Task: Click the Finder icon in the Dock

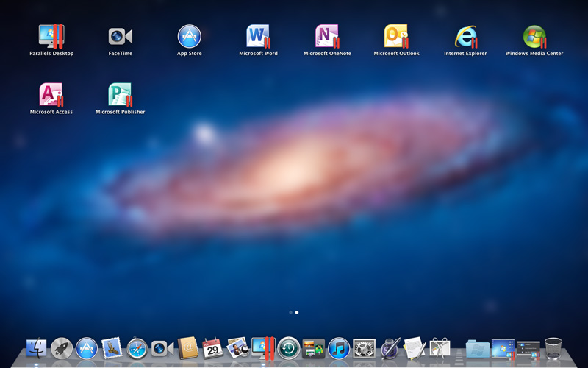Action: pyautogui.click(x=36, y=348)
